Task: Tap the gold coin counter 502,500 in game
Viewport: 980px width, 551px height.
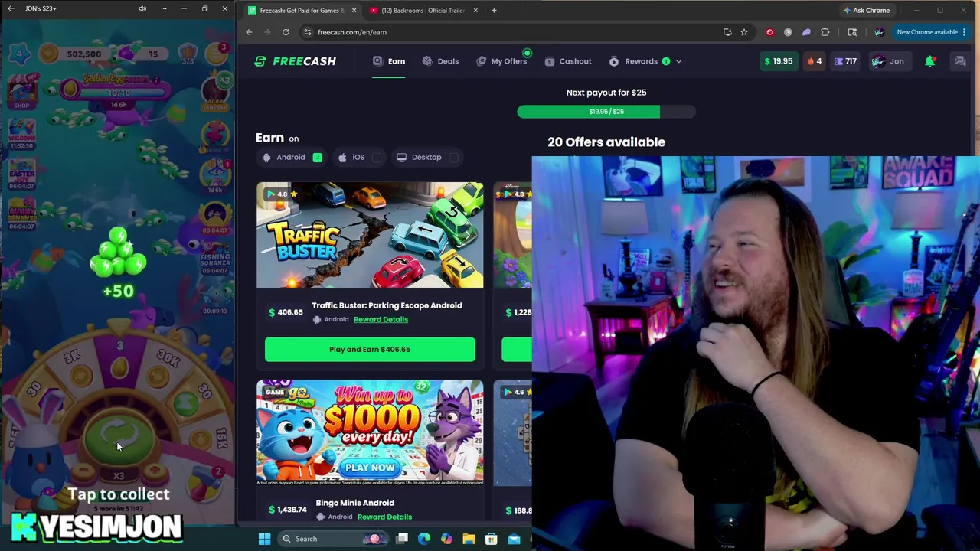Action: 74,54
